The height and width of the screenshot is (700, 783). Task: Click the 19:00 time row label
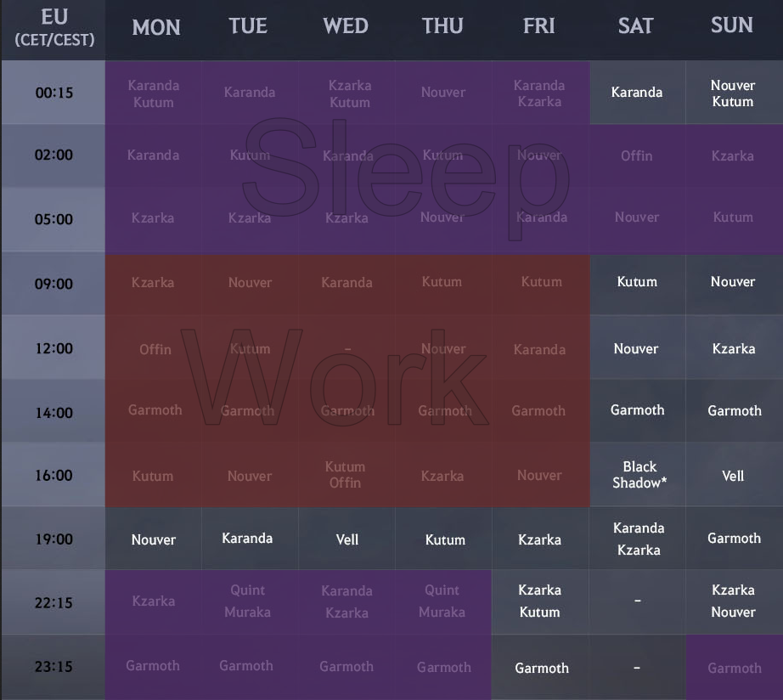(54, 539)
